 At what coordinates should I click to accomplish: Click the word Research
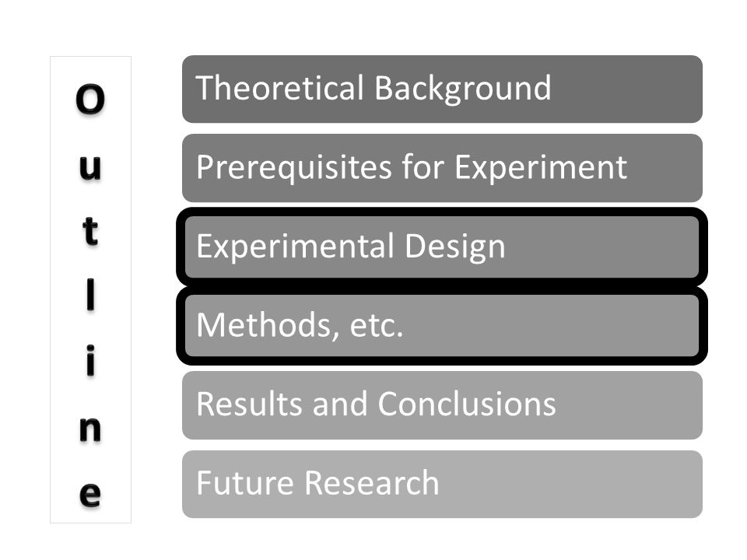372,483
